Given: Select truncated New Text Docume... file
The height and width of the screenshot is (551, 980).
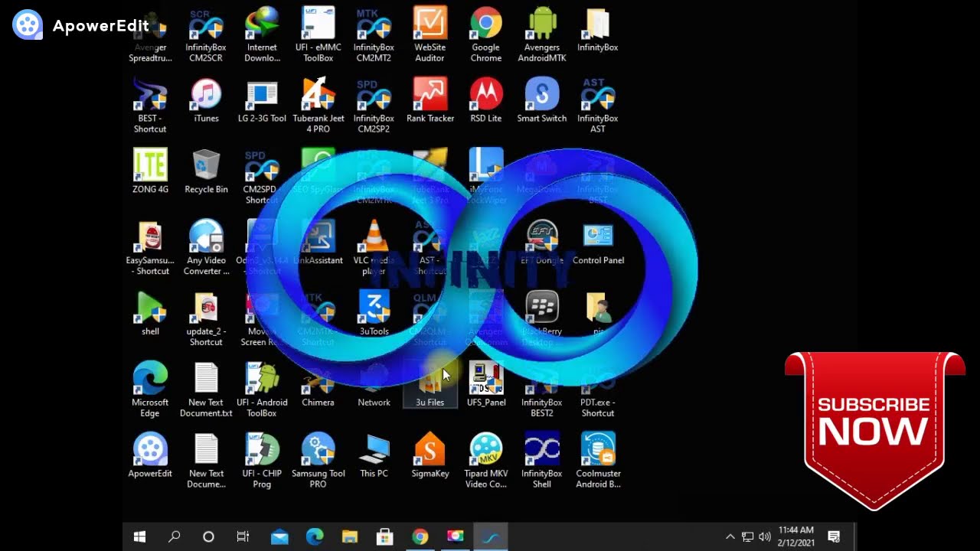Looking at the screenshot, I should click(206, 461).
